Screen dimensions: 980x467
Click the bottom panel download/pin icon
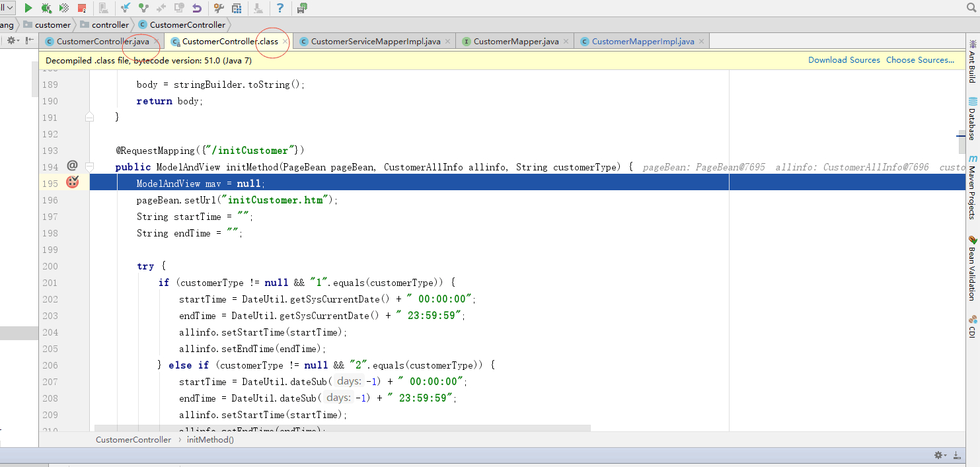(x=957, y=455)
